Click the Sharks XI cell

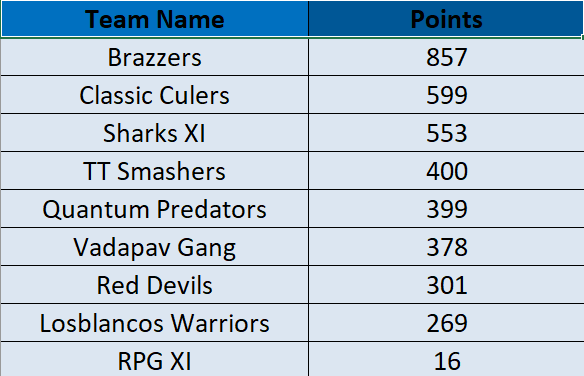pyautogui.click(x=155, y=133)
